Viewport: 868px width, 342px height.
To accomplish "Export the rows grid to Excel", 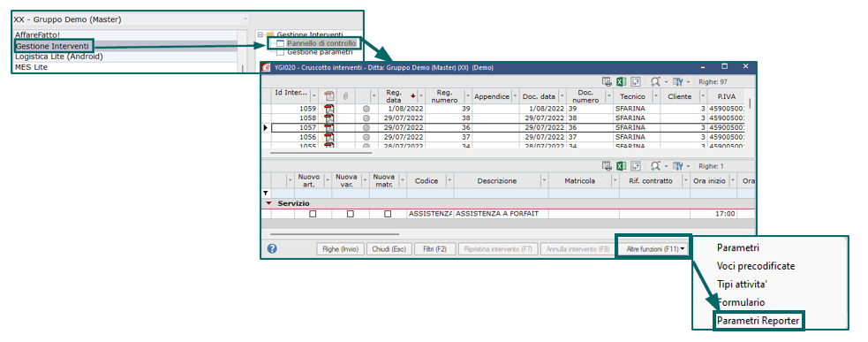I will coord(621,166).
